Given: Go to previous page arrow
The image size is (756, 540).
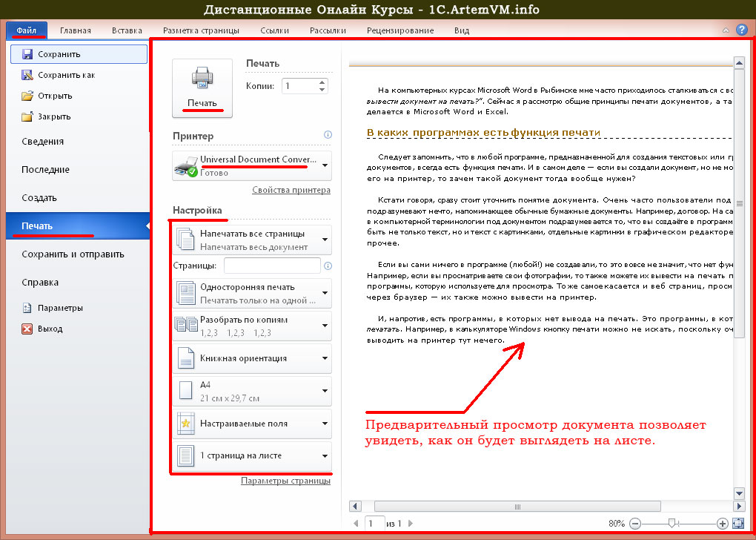Looking at the screenshot, I should point(357,523).
